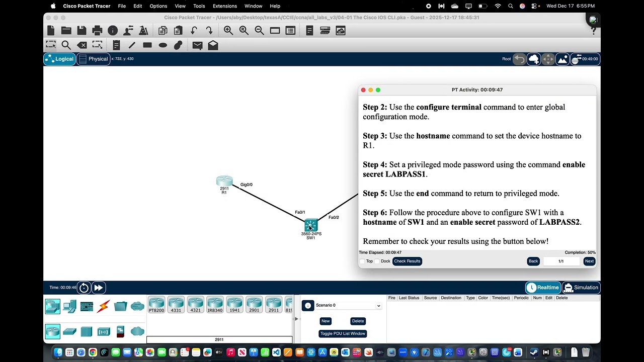Select the Inspect magnifier tool

point(66,45)
